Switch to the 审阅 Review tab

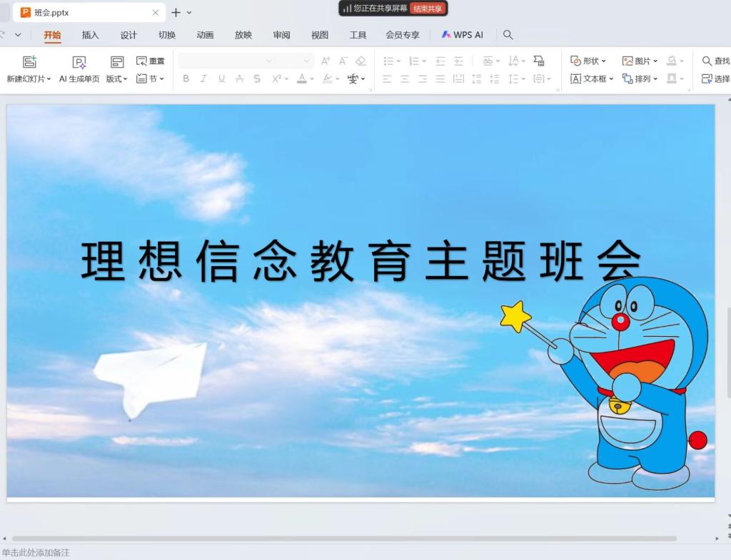click(x=281, y=35)
